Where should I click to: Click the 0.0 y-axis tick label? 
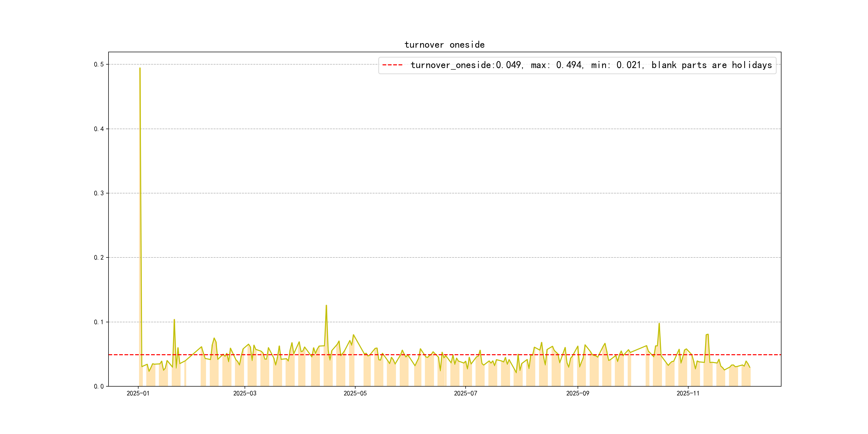coord(99,386)
